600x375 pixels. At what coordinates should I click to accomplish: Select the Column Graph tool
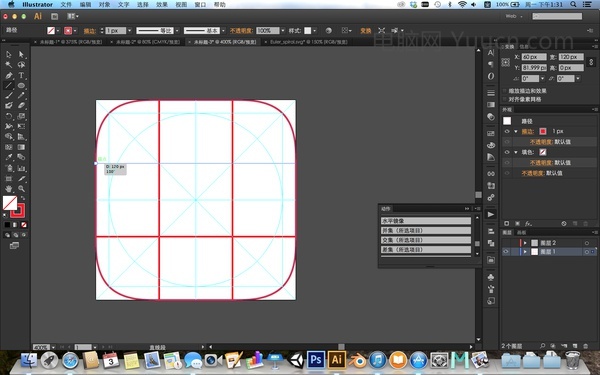pos(21,168)
